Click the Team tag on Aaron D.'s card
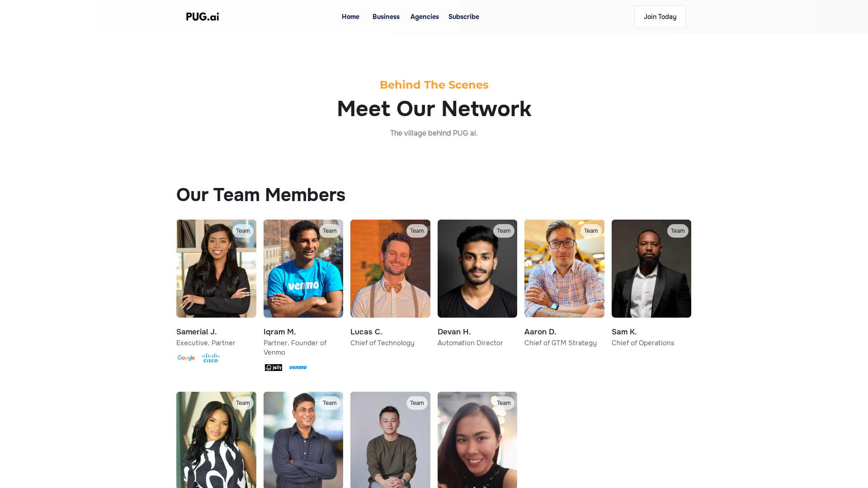Screen dimensions: 868x488 (591, 231)
